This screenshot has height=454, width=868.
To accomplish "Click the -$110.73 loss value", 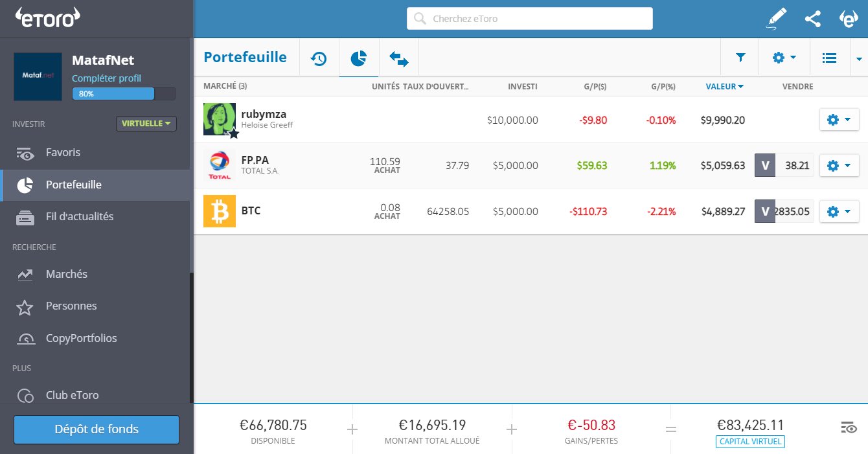I will pyautogui.click(x=588, y=212).
